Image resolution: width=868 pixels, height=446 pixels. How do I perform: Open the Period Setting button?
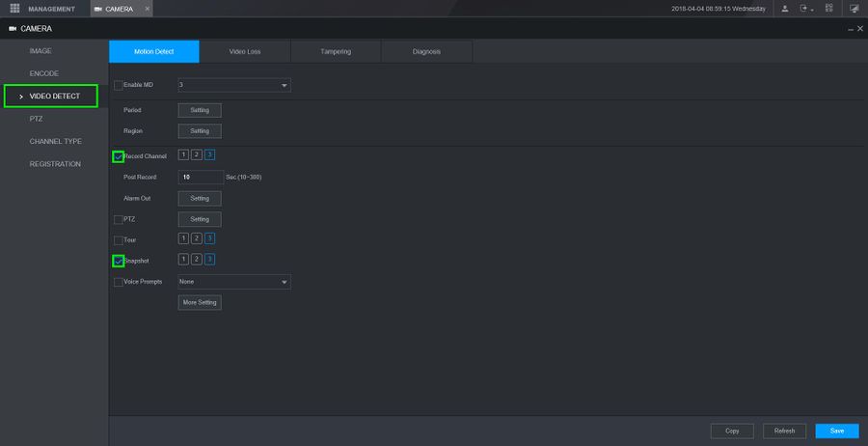point(200,110)
